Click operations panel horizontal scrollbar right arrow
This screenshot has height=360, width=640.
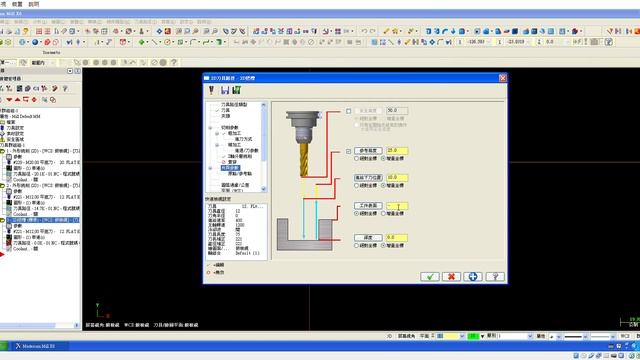pos(77,325)
